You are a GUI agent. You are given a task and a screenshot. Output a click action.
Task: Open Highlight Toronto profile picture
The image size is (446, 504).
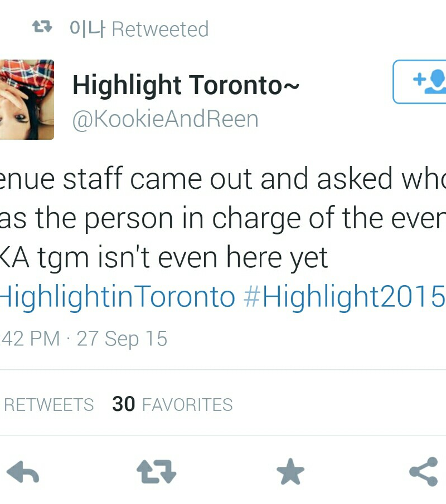click(x=27, y=100)
